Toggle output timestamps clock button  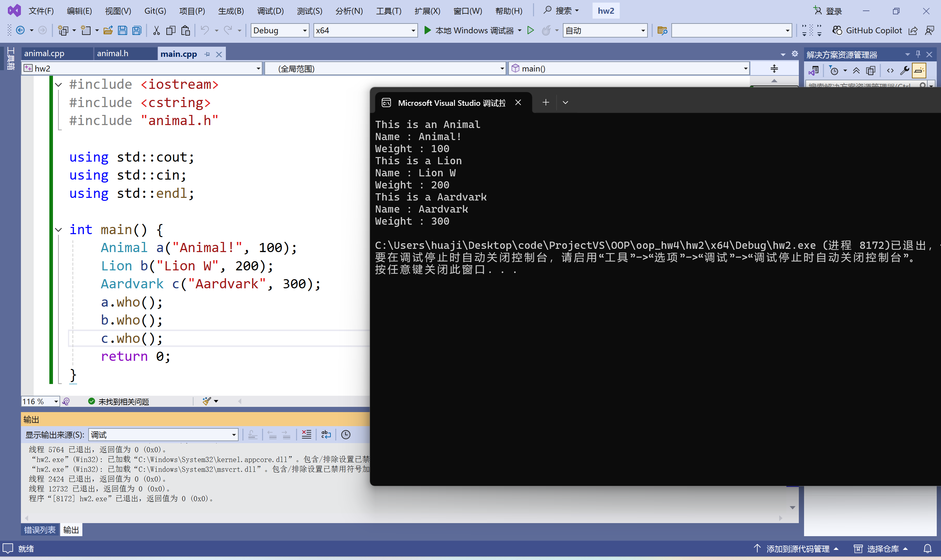coord(345,435)
